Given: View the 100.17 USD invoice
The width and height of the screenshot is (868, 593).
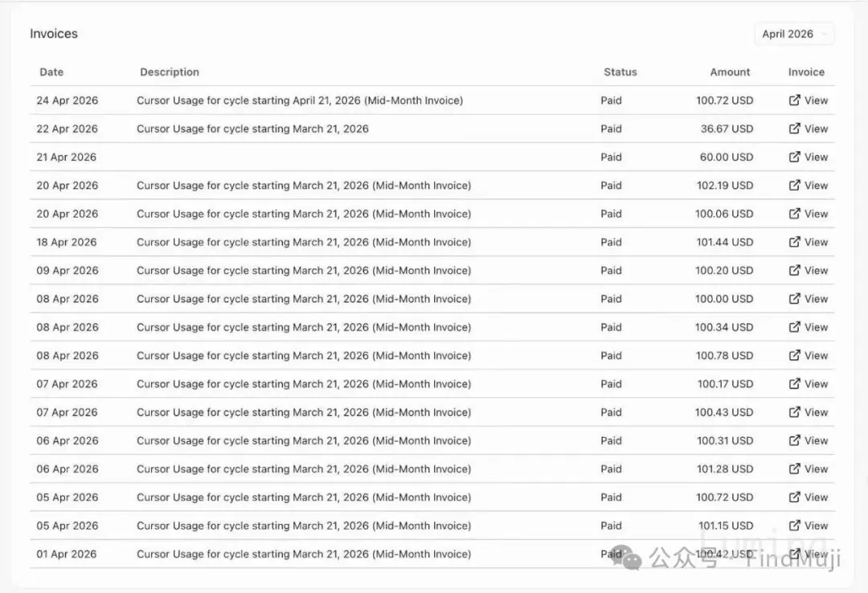Looking at the screenshot, I should click(x=809, y=384).
